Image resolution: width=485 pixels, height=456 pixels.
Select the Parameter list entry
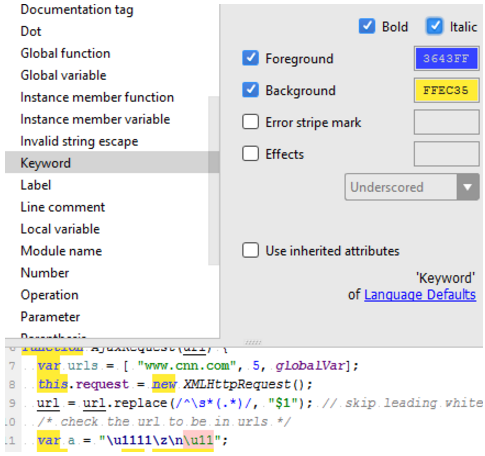click(x=50, y=317)
